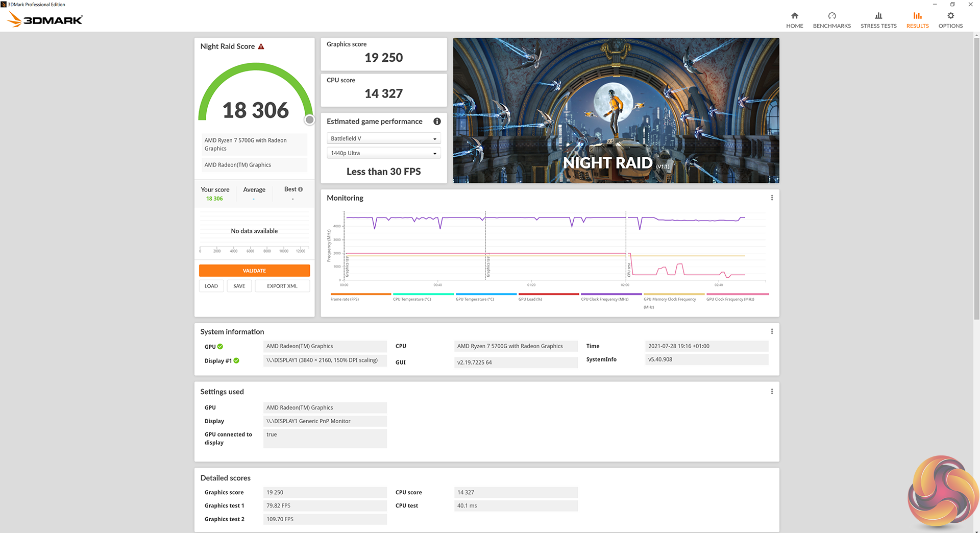Open the Settings used three-dot menu

click(x=772, y=392)
